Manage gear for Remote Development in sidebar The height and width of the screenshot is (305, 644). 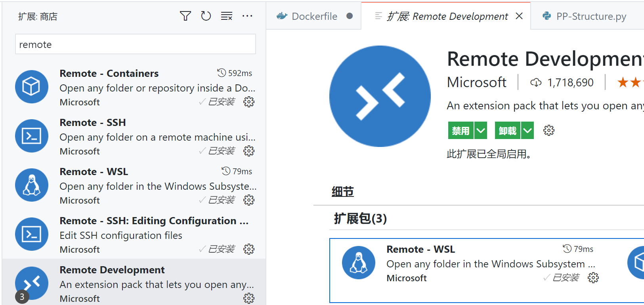tap(249, 298)
